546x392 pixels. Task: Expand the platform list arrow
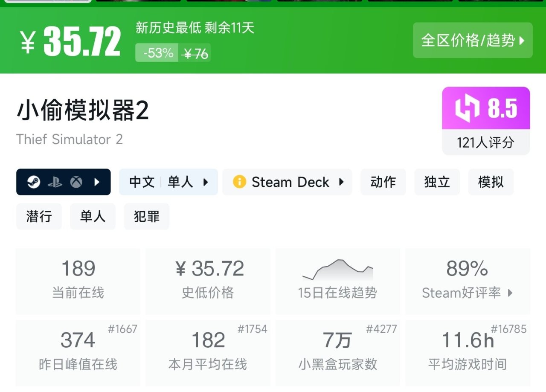97,182
